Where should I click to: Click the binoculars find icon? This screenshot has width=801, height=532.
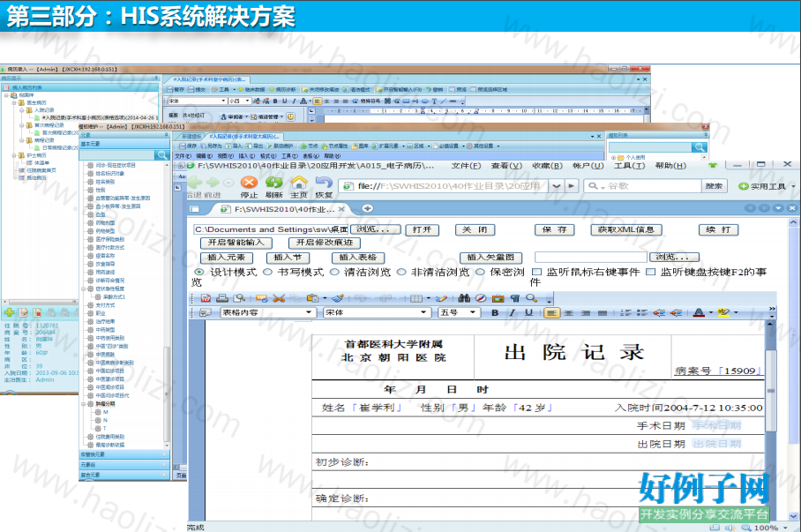coord(464,298)
